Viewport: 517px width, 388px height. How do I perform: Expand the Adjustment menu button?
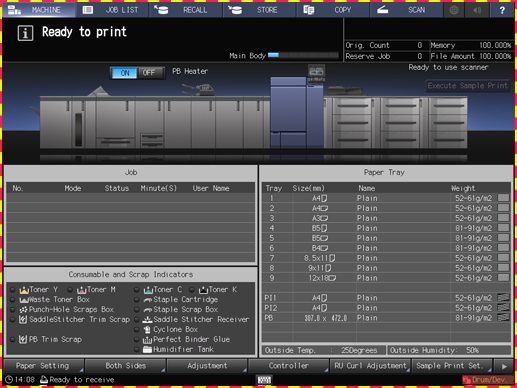click(207, 366)
